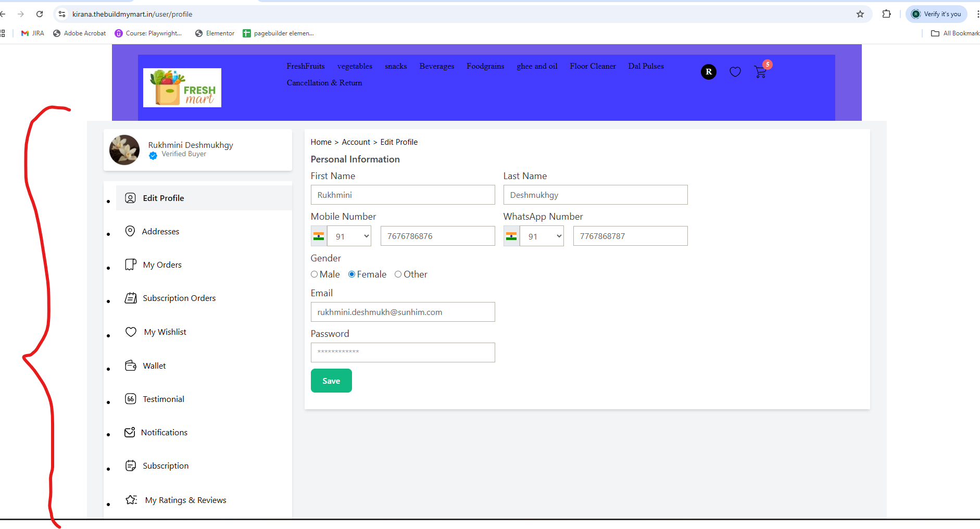
Task: Click the site information icon in address bar
Action: [62, 14]
